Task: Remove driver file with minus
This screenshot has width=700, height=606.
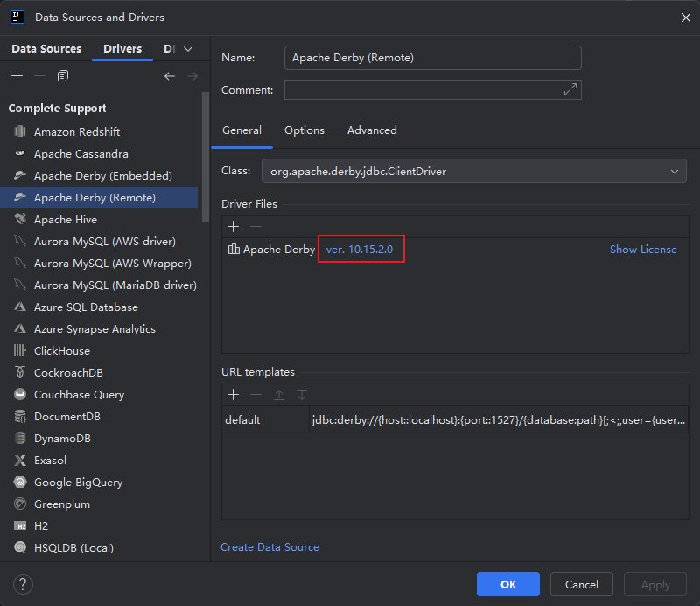Action: [x=255, y=227]
